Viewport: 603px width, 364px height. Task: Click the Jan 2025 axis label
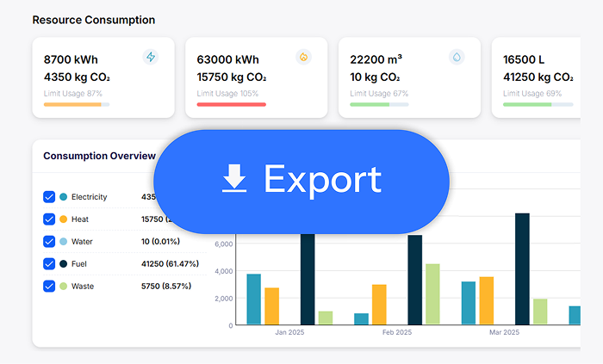click(x=289, y=332)
